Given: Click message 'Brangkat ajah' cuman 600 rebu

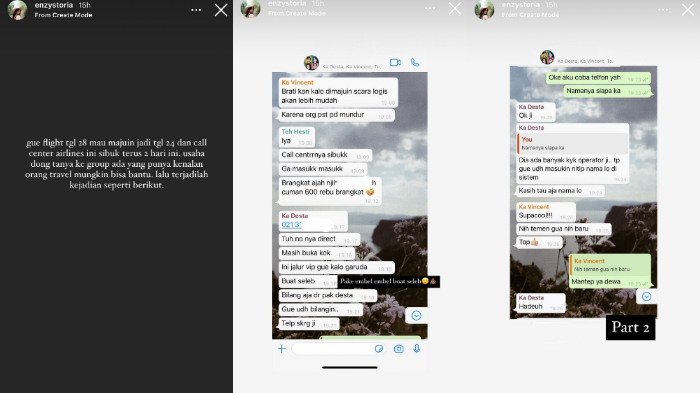Looking at the screenshot, I should point(330,192).
